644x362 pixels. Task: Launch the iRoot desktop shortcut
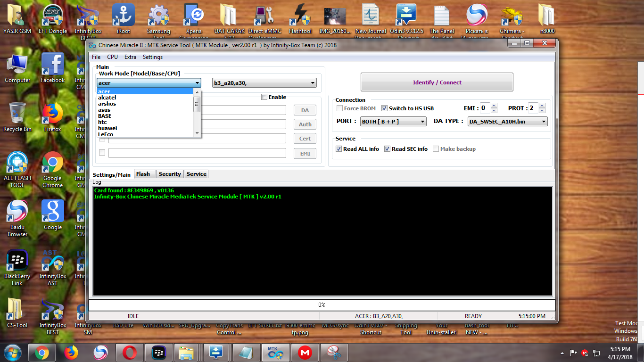click(x=123, y=19)
